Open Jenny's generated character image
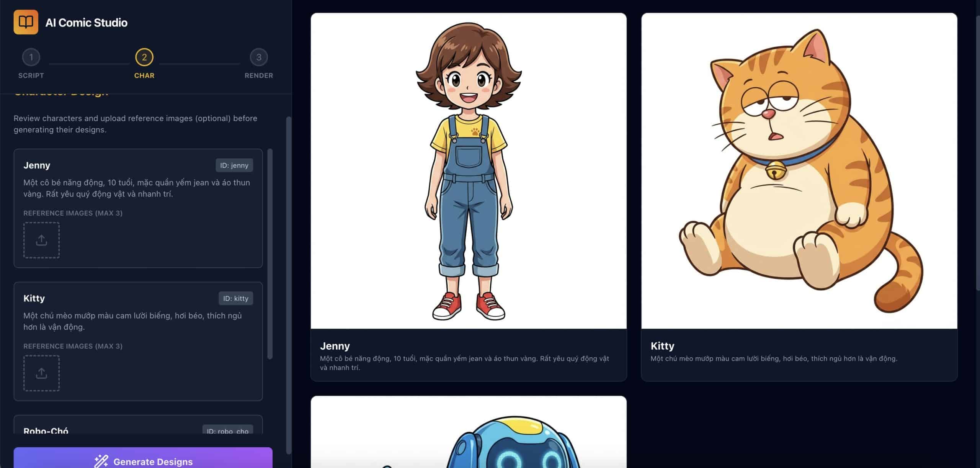The width and height of the screenshot is (980, 468). (x=469, y=171)
